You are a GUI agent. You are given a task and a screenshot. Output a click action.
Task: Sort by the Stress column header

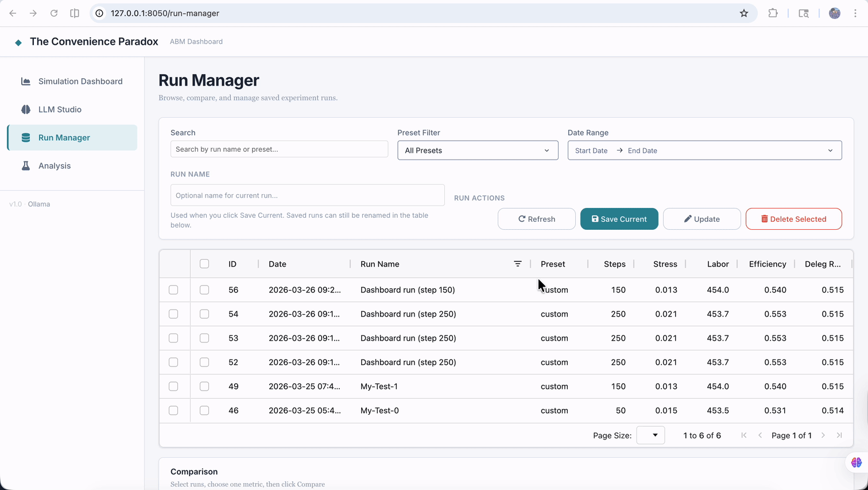click(665, 264)
